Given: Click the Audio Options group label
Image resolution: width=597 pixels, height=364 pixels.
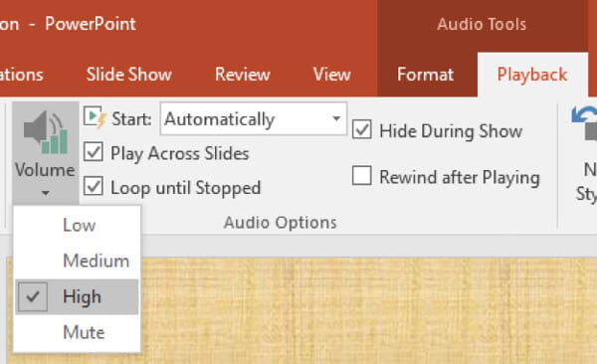Looking at the screenshot, I should point(281,223).
